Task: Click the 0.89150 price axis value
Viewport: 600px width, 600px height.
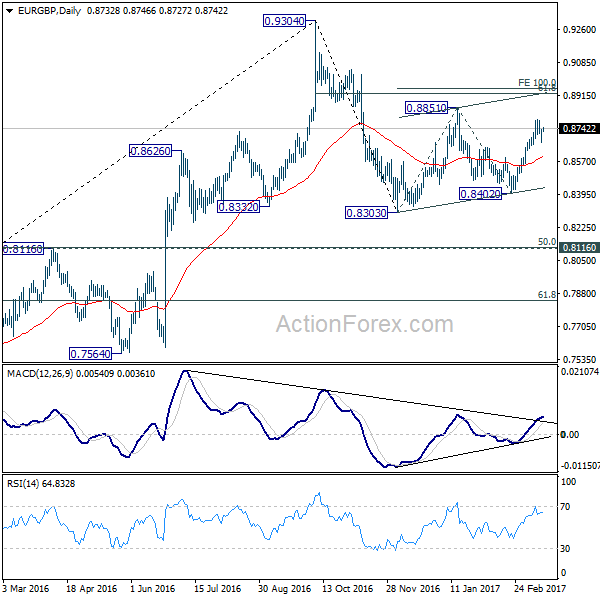Action: (x=579, y=95)
